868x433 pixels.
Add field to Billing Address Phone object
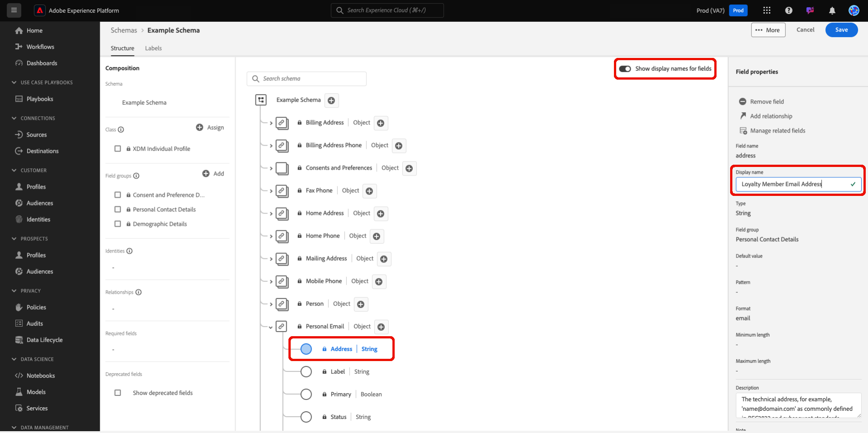(399, 146)
